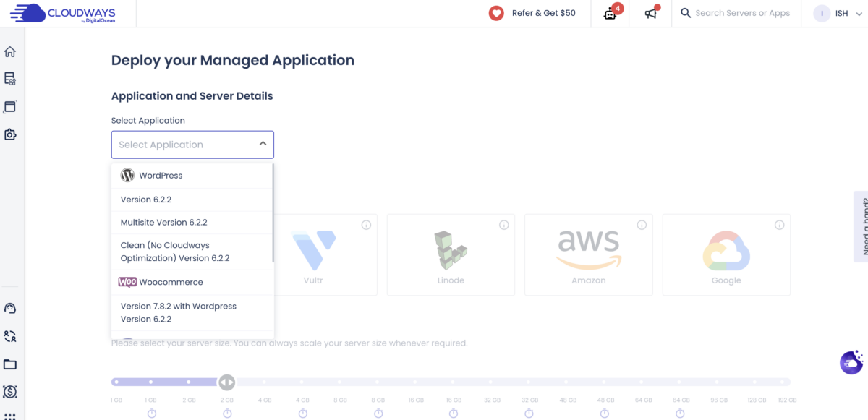Open the megaphone announcements icon

(x=652, y=13)
